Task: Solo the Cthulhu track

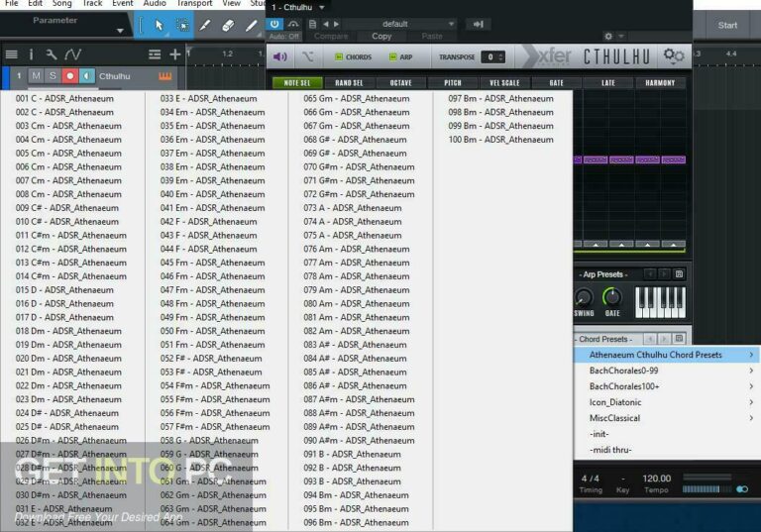Action: pos(53,75)
